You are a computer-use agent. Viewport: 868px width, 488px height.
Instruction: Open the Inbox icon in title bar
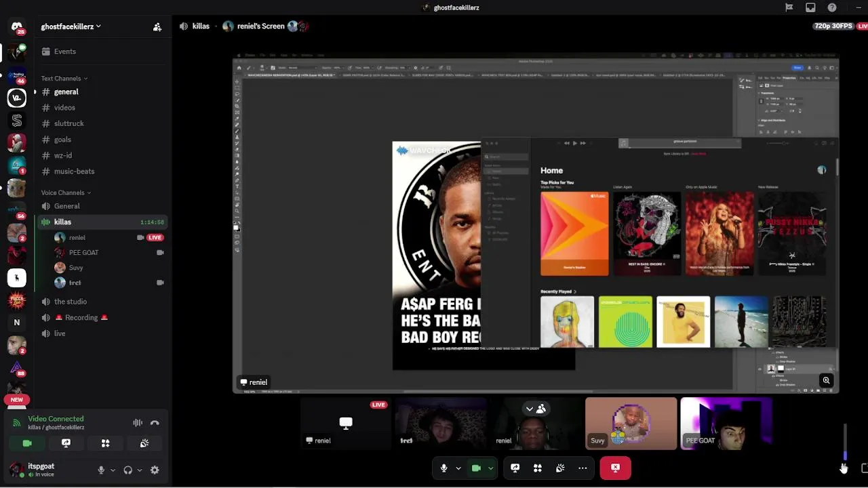(810, 7)
